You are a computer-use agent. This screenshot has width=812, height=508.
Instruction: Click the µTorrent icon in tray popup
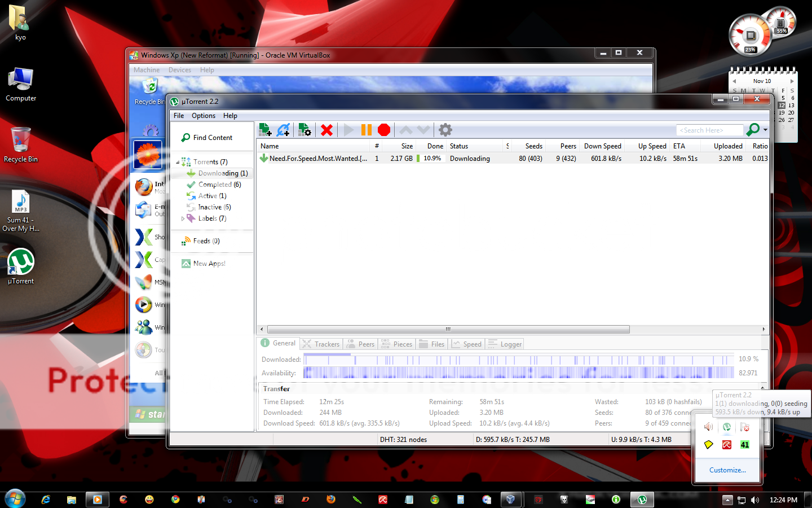727,427
